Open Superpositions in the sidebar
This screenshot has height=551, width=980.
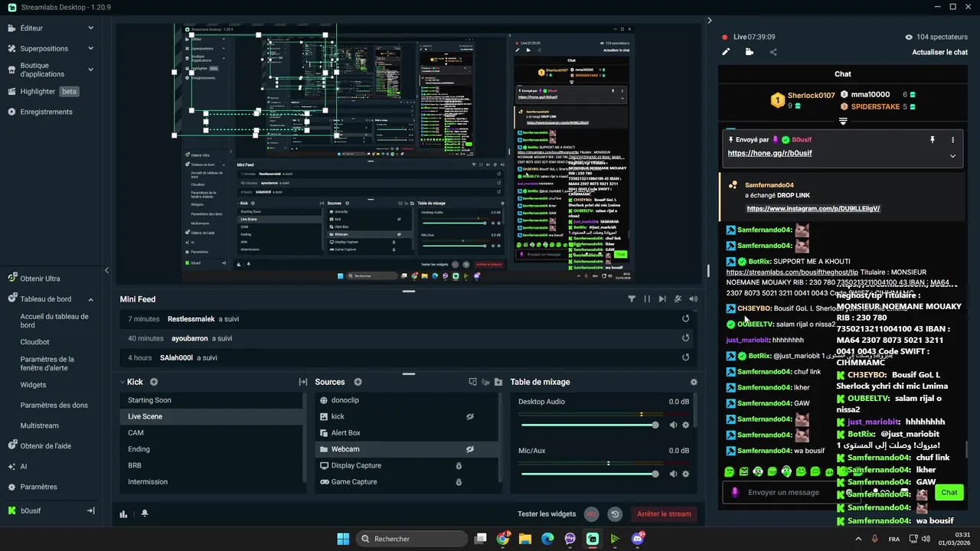point(44,48)
